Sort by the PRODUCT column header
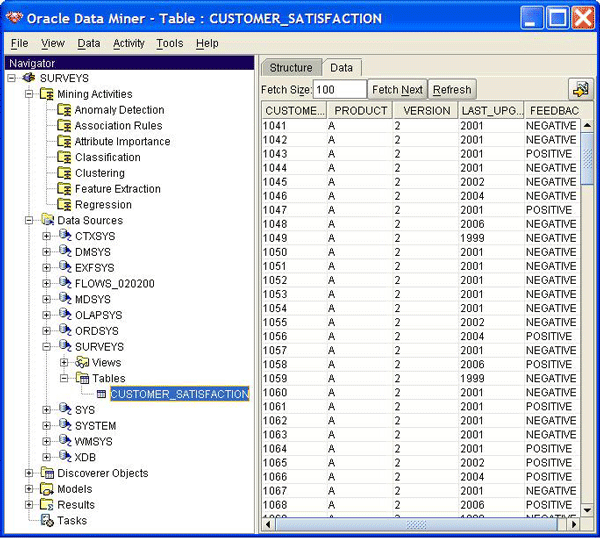 point(360,111)
